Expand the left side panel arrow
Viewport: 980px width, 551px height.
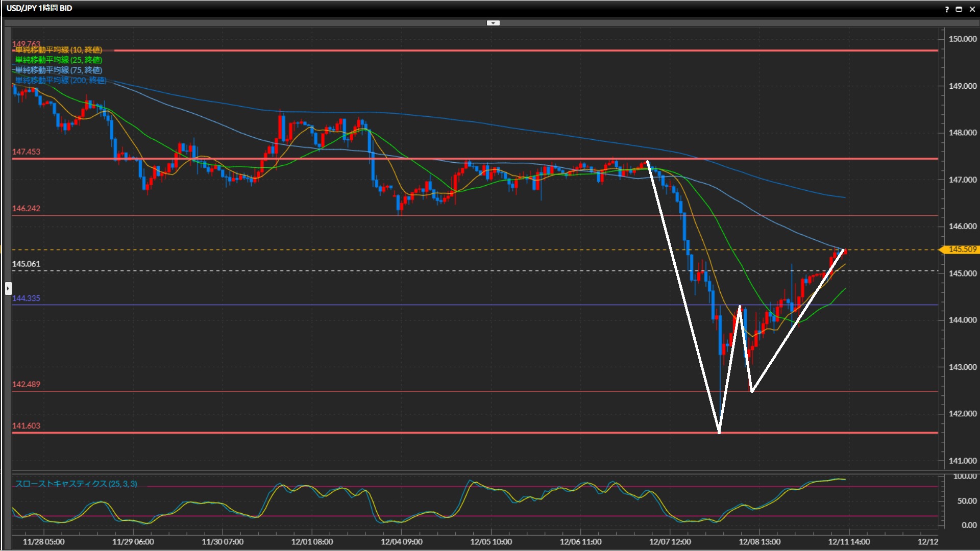[x=8, y=289]
